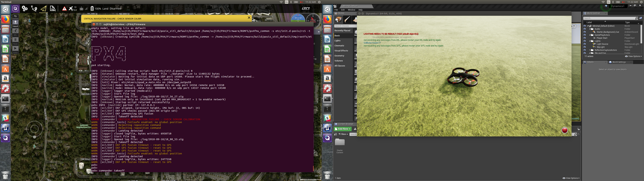Click the red warning triangle indicator

click(65, 9)
